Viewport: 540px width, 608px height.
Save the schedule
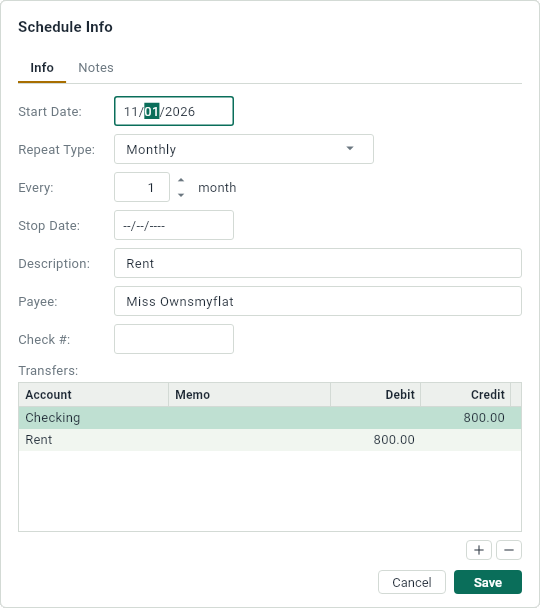coord(488,582)
